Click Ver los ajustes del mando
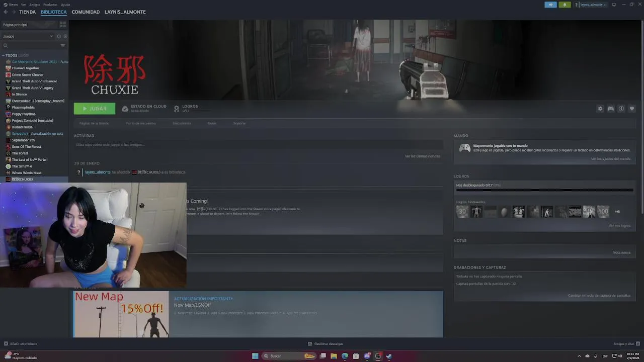The height and width of the screenshot is (362, 644). 611,159
